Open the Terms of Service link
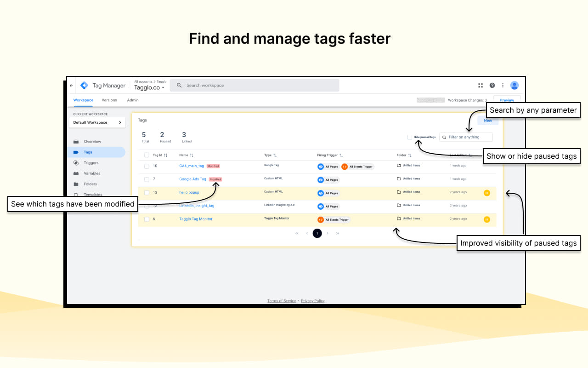 pos(282,300)
